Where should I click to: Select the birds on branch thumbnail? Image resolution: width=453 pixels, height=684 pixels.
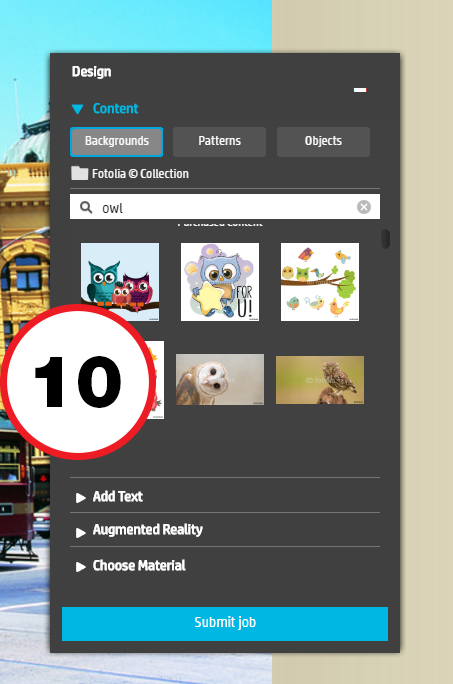tap(320, 282)
